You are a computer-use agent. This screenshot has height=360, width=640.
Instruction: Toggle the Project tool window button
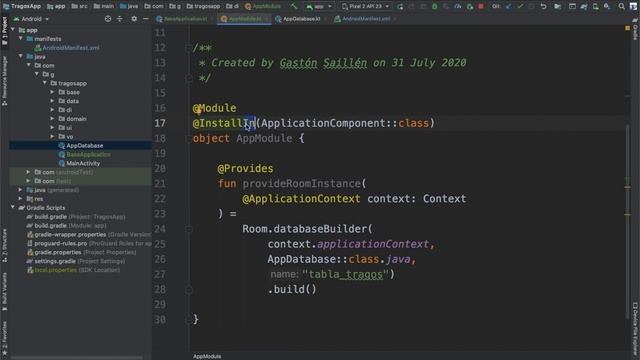click(4, 31)
